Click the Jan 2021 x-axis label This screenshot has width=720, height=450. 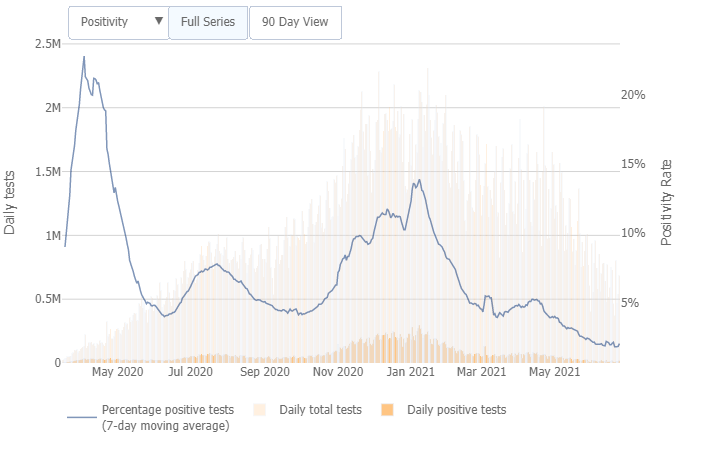(x=408, y=372)
